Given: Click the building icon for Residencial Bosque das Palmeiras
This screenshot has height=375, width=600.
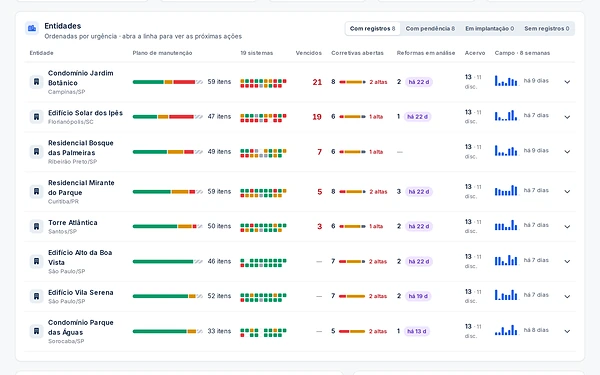Looking at the screenshot, I should pos(36,152).
